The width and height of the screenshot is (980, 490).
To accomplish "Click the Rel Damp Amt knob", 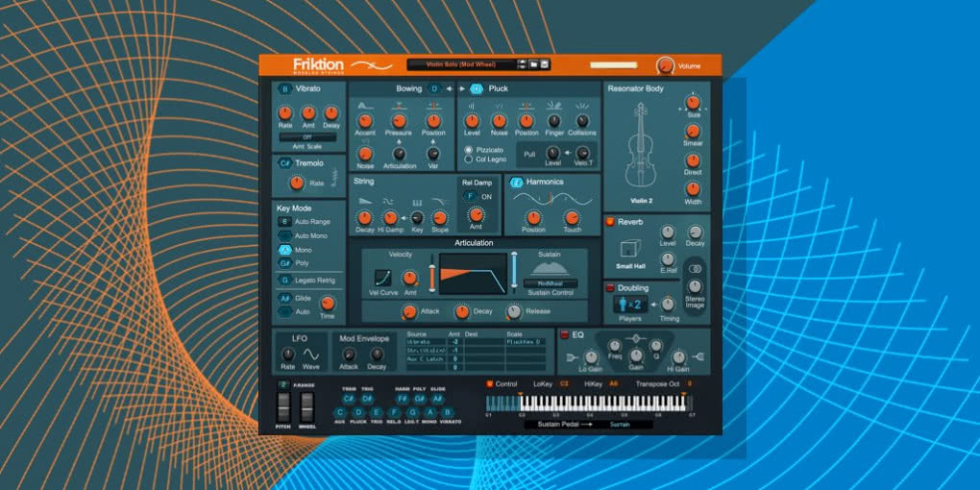I will [477, 215].
